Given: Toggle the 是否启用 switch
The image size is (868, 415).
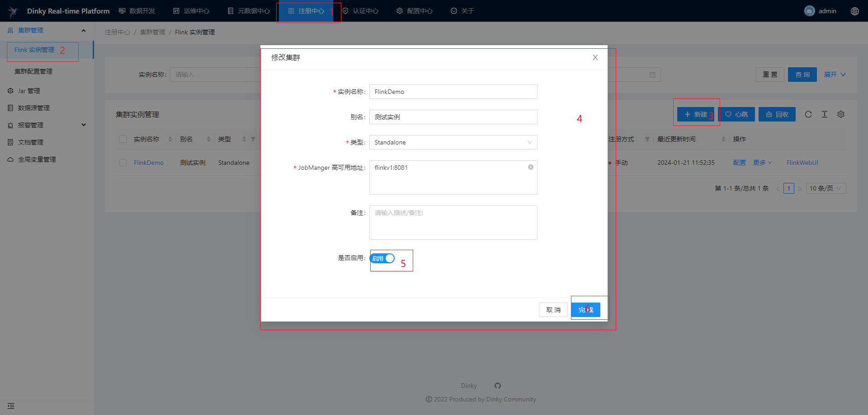Looking at the screenshot, I should (x=382, y=258).
